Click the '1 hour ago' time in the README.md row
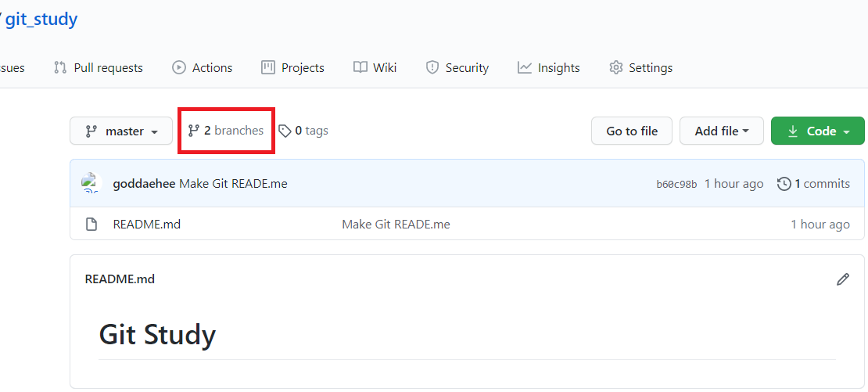The height and width of the screenshot is (392, 868). (x=820, y=225)
